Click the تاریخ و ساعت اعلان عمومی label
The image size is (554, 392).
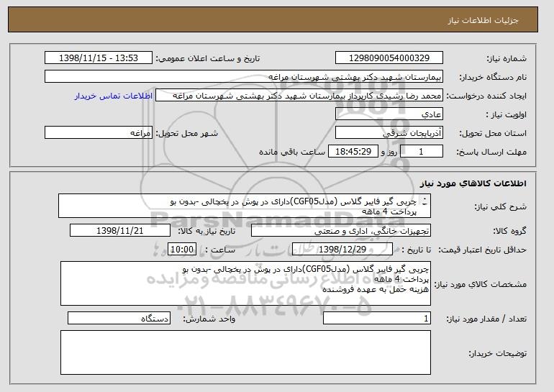tap(208, 58)
